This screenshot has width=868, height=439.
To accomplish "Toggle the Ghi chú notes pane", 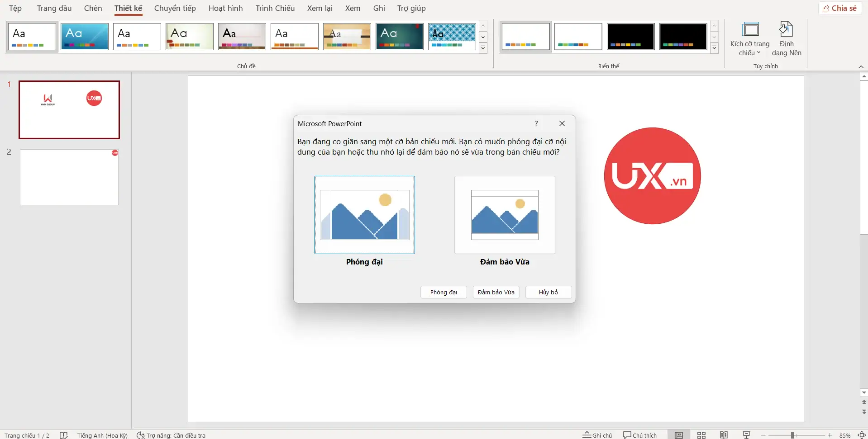I will (x=597, y=435).
